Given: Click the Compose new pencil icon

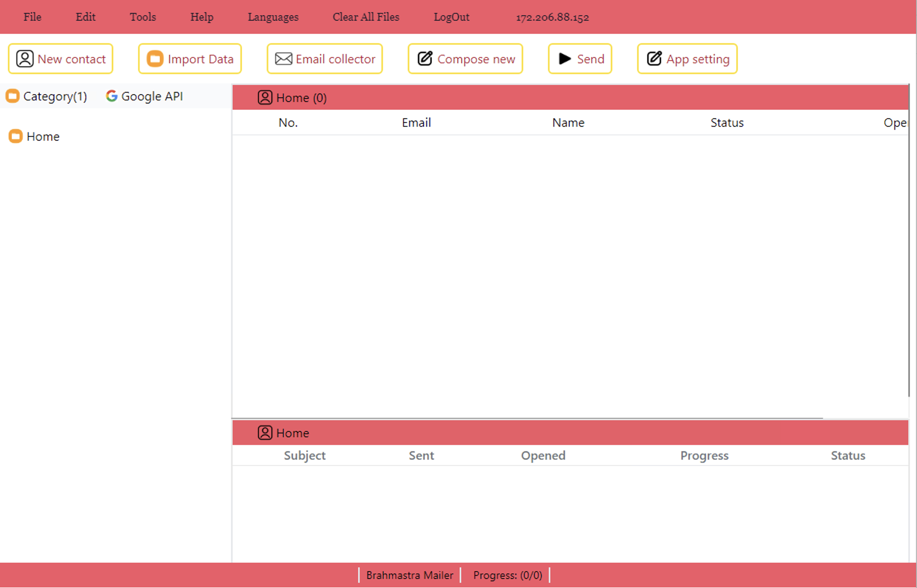Looking at the screenshot, I should pos(424,58).
